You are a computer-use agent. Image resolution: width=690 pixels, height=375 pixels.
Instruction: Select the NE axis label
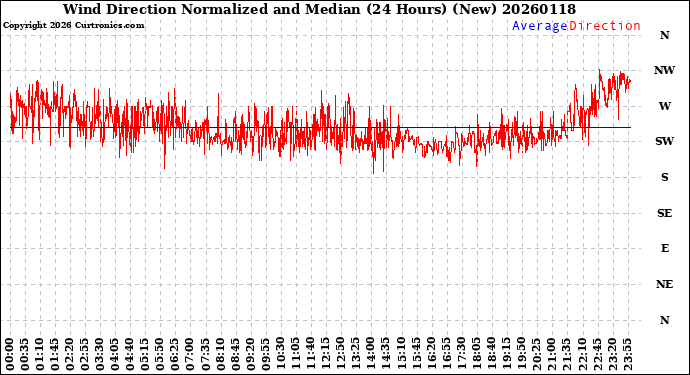[x=664, y=284]
